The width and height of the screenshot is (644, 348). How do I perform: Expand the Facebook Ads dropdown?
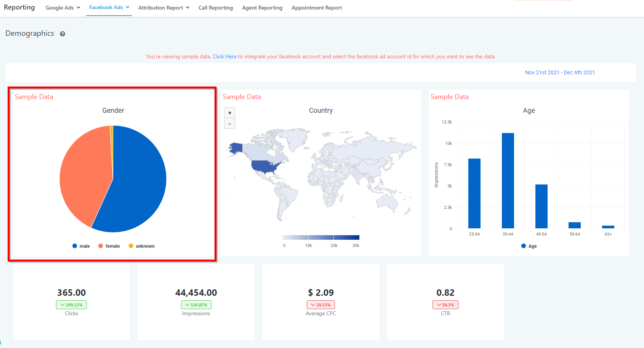pyautogui.click(x=109, y=8)
